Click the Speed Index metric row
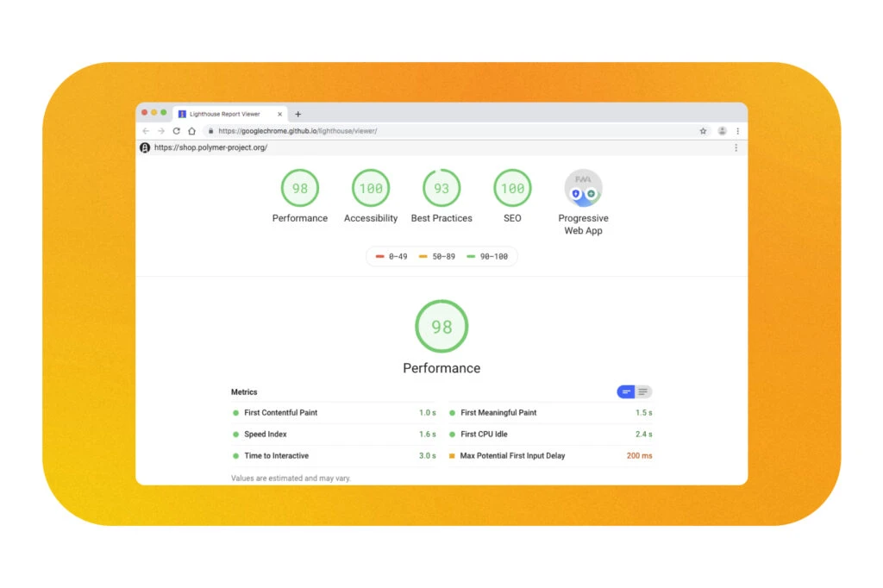The width and height of the screenshot is (883, 588). [x=334, y=435]
